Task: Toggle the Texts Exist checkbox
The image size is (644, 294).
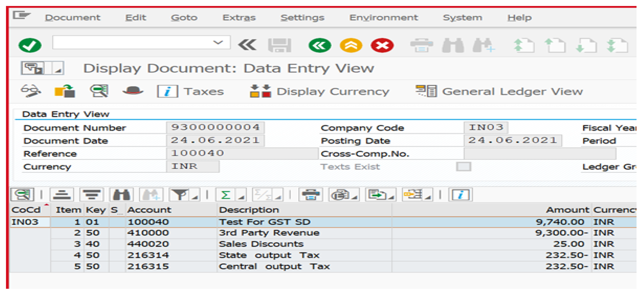Action: [x=464, y=167]
